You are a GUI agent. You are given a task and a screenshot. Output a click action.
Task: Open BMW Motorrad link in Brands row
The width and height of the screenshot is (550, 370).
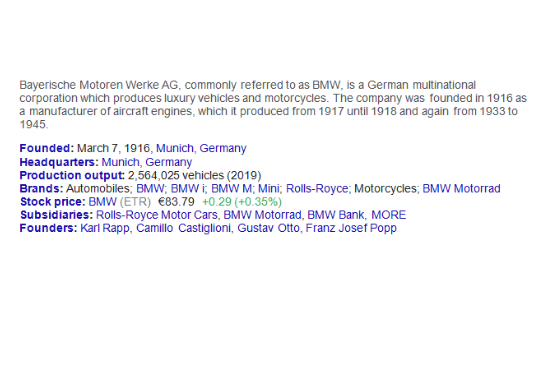(x=461, y=189)
